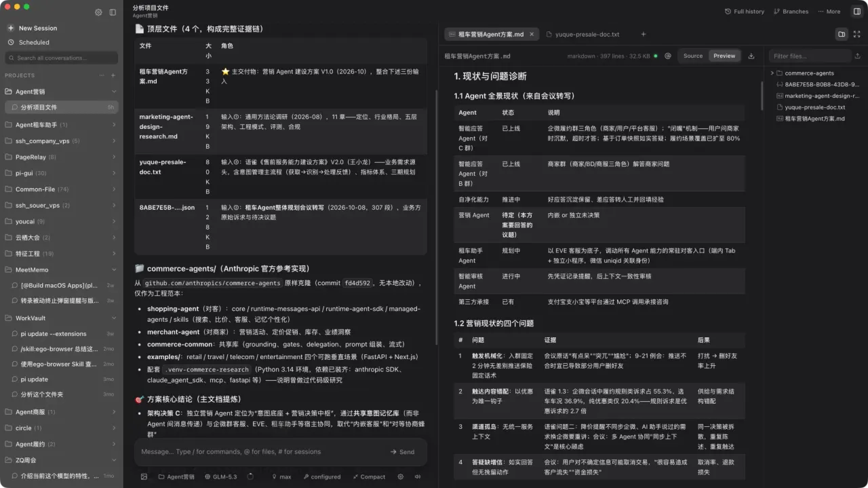
Task: Click the 📁 commerce-agents/ section heading in chat
Action: pos(222,268)
